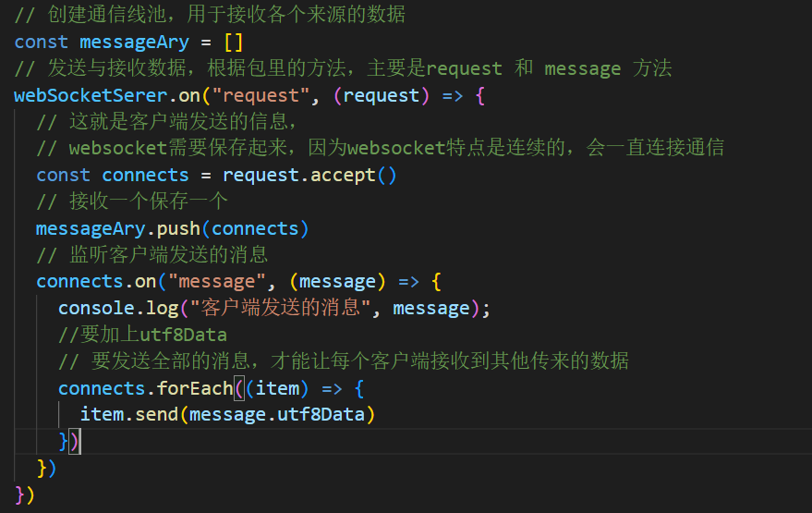Click the console.log statement

(274, 309)
